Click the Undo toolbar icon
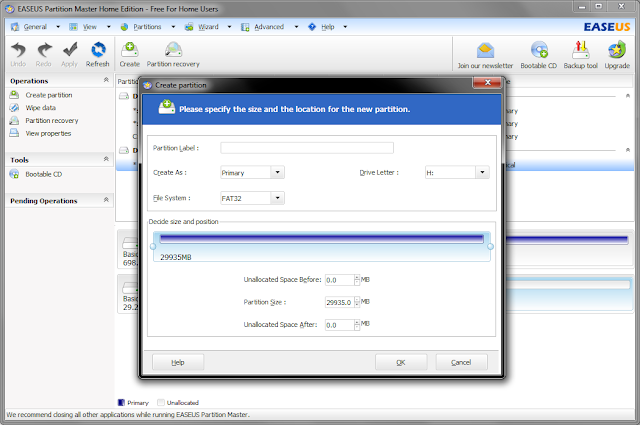Image resolution: width=640 pixels, height=425 pixels. pos(18,51)
